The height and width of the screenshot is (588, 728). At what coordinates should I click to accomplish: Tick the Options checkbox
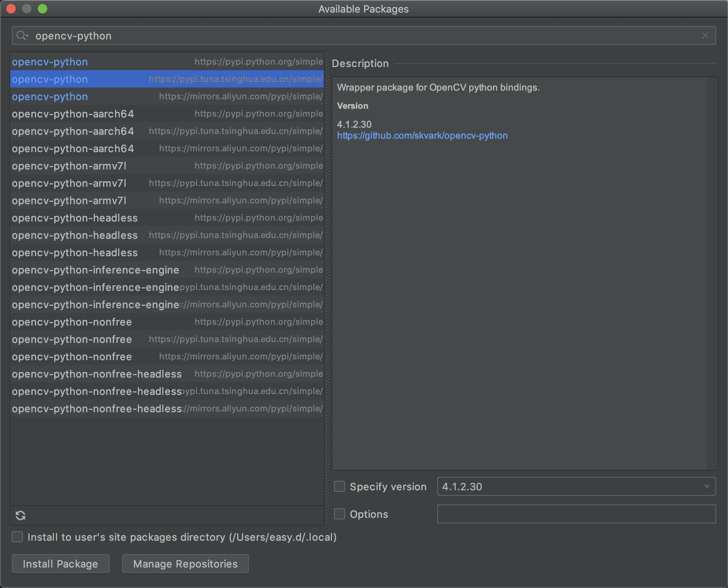(340, 514)
